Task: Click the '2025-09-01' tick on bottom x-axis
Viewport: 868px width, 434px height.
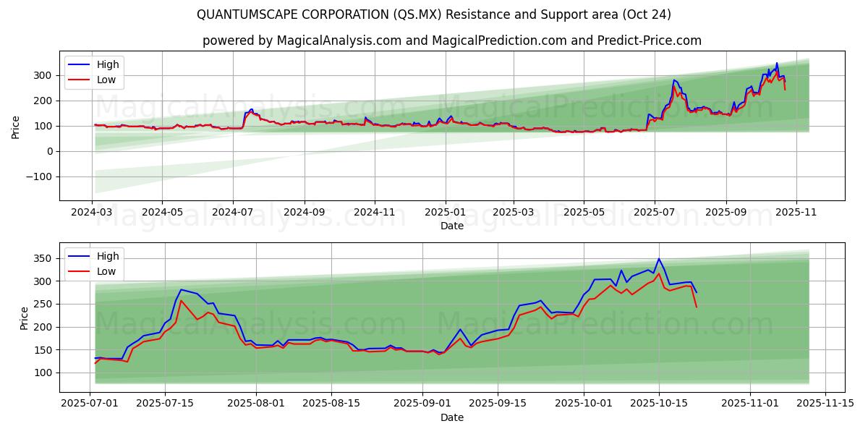Action: tap(422, 404)
